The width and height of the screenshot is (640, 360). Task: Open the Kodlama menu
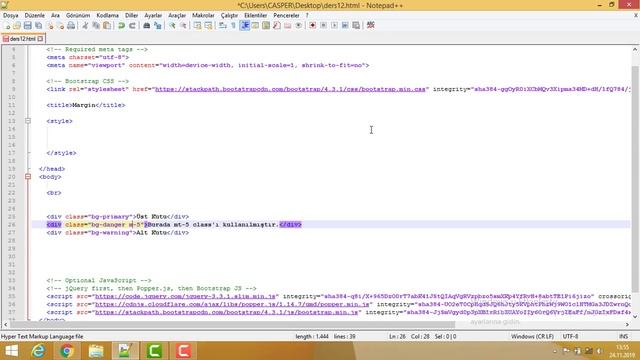pyautogui.click(x=107, y=16)
